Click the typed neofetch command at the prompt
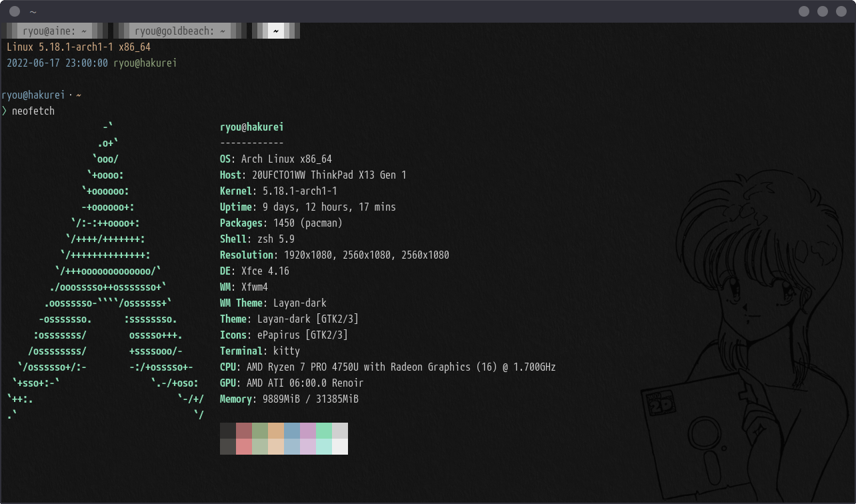 pos(33,111)
